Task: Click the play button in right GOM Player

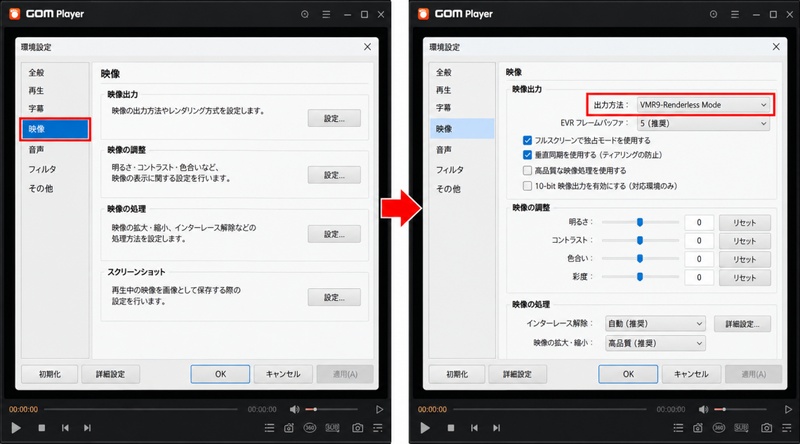Action: pos(425,428)
